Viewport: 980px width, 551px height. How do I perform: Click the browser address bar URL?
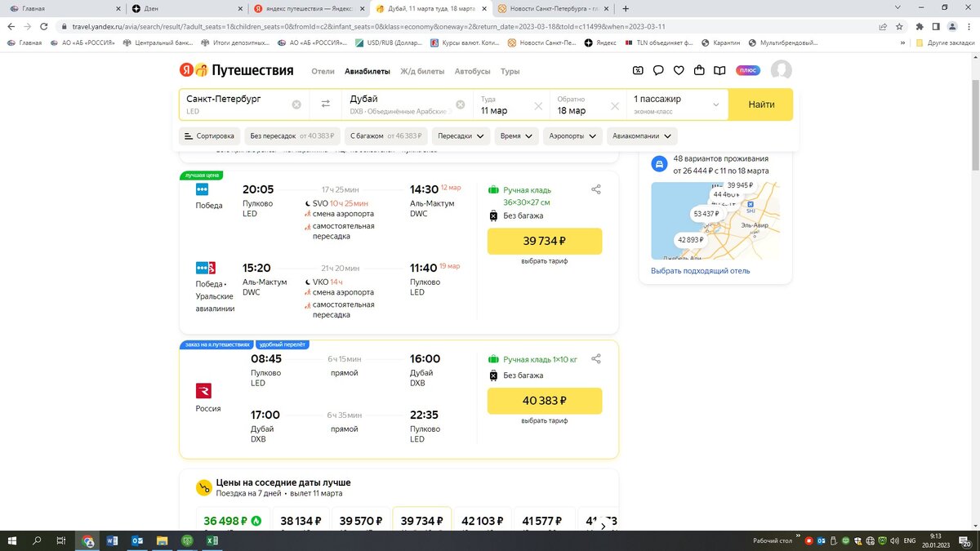pos(367,27)
